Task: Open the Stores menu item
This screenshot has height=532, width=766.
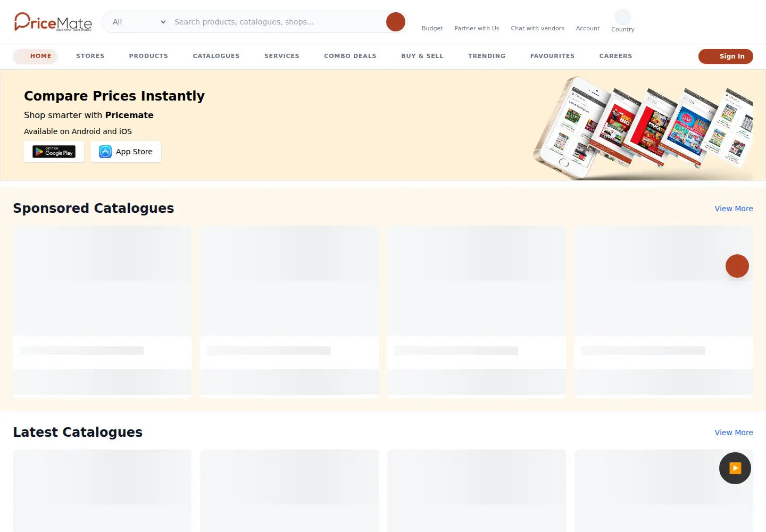Action: click(90, 56)
